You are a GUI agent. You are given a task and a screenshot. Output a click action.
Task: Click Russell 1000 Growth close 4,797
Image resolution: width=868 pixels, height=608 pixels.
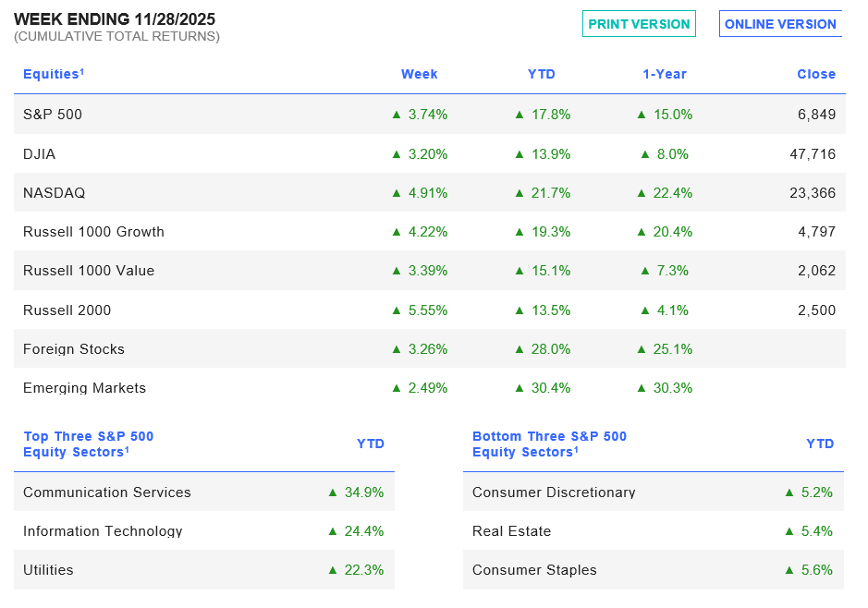pyautogui.click(x=816, y=232)
